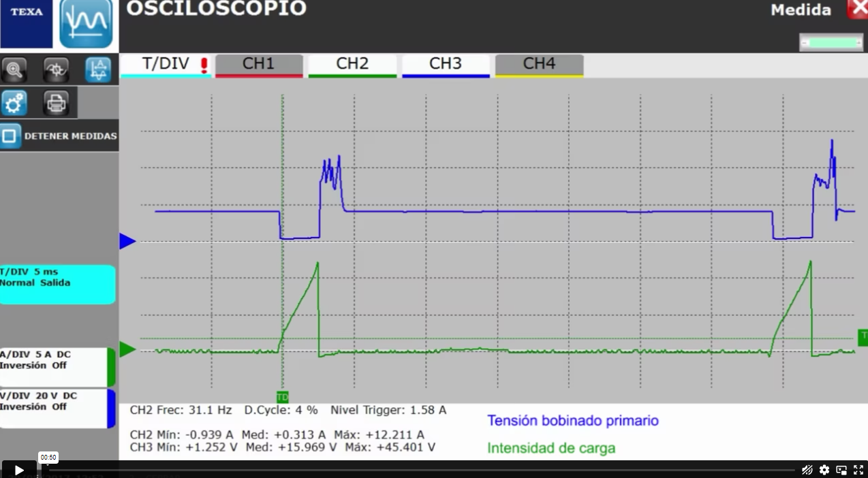868x478 pixels.
Task: Toggle the CH3 channel tab
Action: pyautogui.click(x=446, y=65)
